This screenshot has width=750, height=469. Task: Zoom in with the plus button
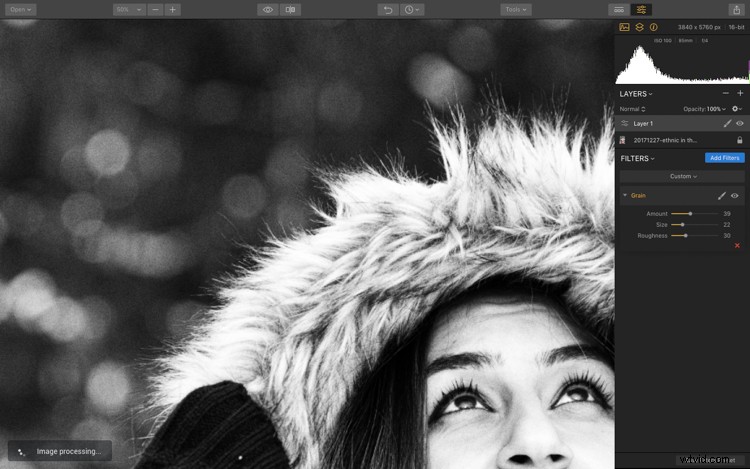(x=173, y=10)
